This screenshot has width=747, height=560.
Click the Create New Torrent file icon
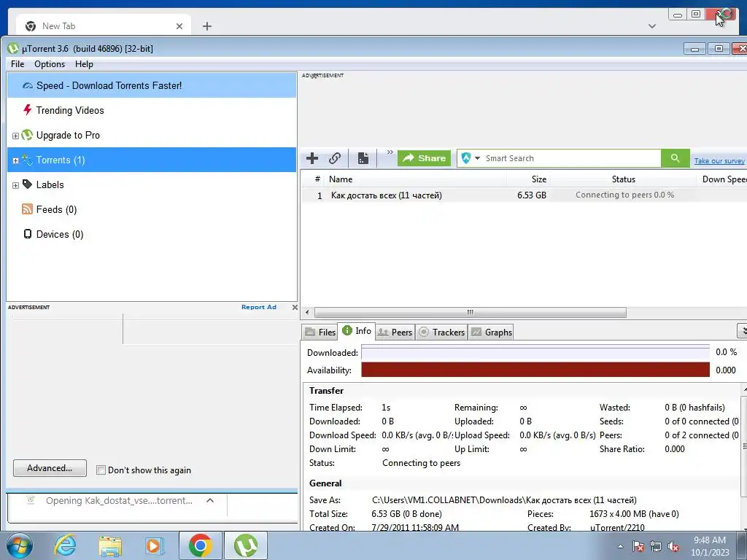(363, 158)
